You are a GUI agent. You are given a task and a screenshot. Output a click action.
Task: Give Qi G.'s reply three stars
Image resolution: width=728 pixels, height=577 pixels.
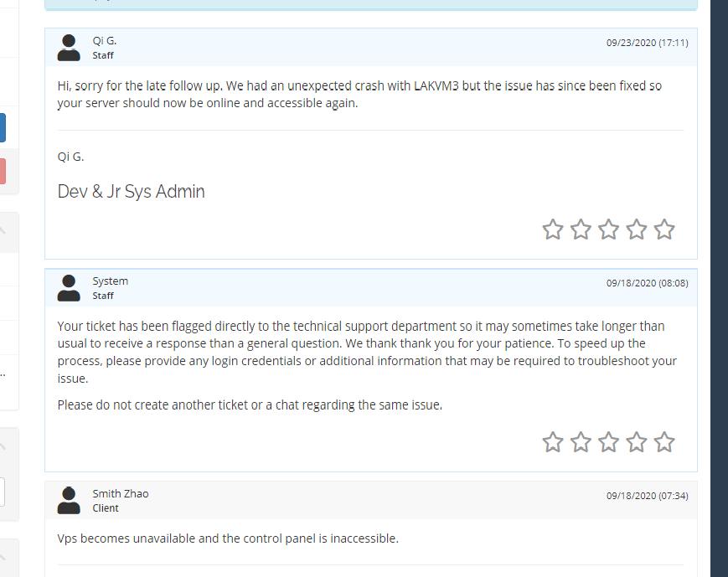pyautogui.click(x=608, y=229)
